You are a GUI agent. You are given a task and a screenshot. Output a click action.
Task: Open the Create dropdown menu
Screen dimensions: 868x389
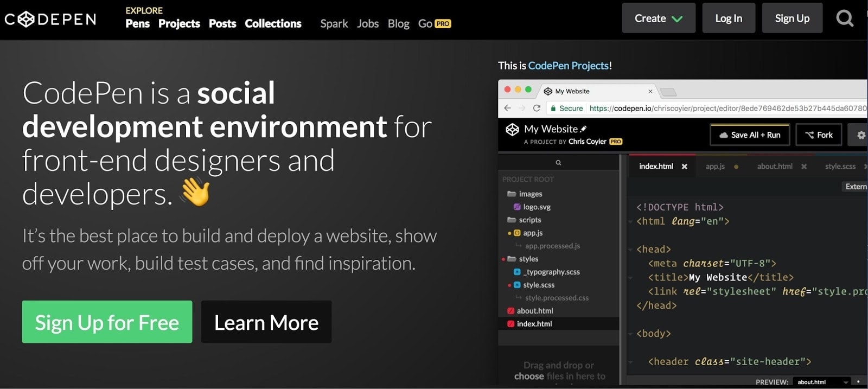click(659, 18)
